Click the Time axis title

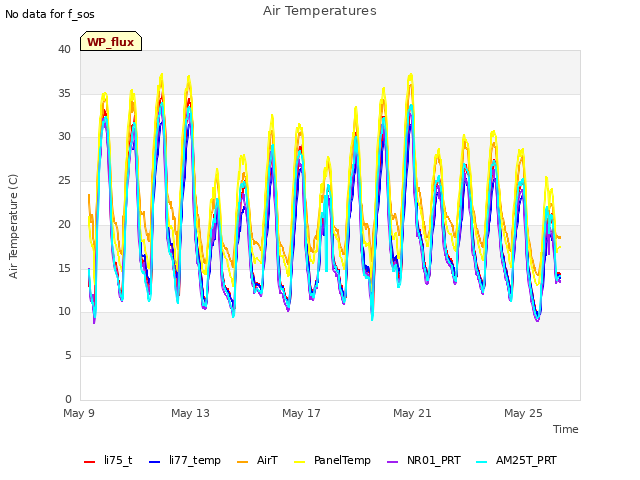pyautogui.click(x=566, y=429)
